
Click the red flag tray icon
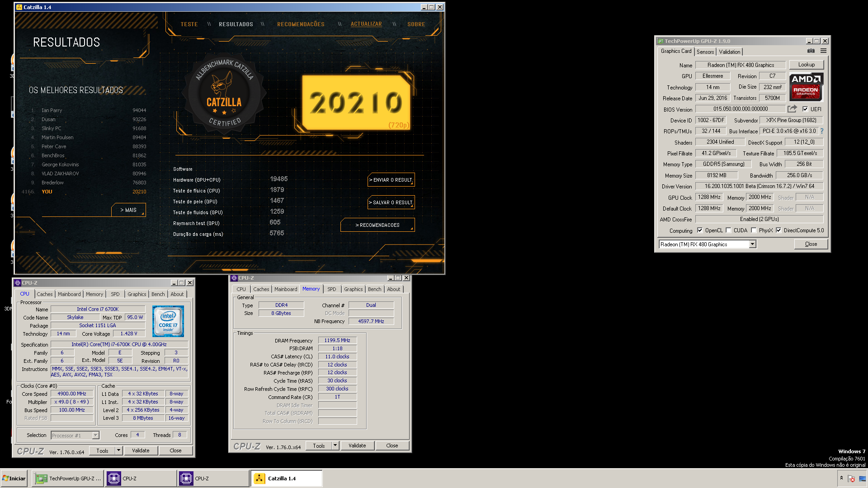851,479
